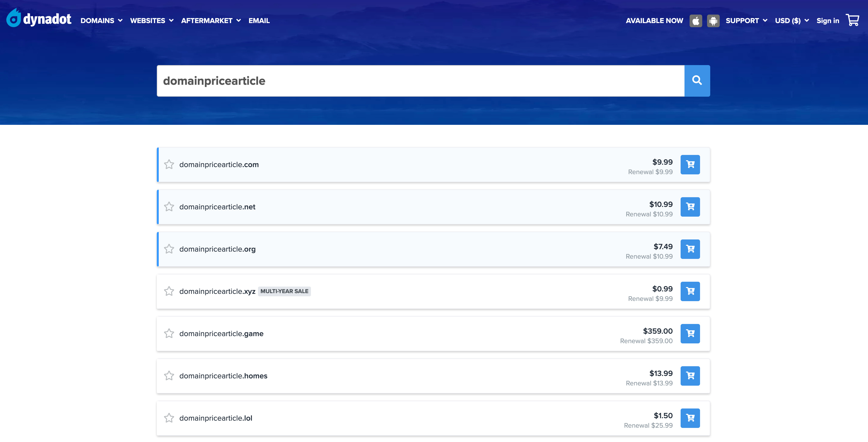This screenshot has width=868, height=442.
Task: Open the EMAIL menu
Action: click(x=259, y=21)
